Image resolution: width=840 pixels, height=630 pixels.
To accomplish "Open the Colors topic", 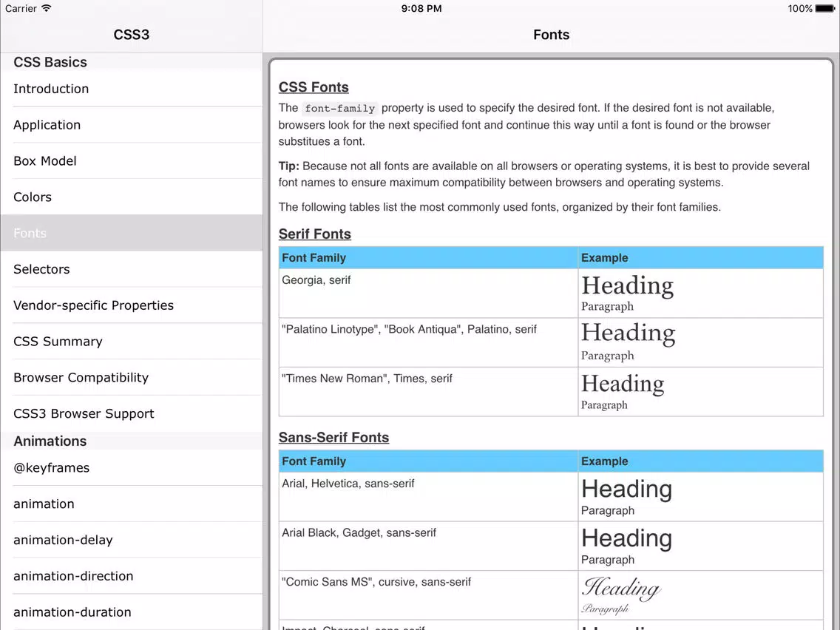I will click(x=132, y=197).
